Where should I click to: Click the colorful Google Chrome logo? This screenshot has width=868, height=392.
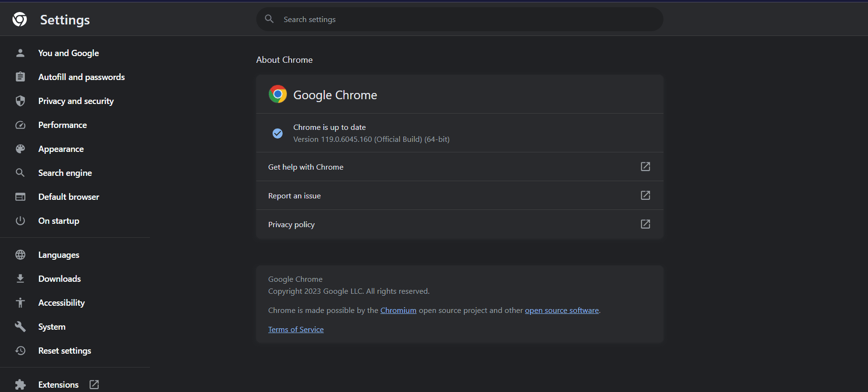tap(278, 94)
